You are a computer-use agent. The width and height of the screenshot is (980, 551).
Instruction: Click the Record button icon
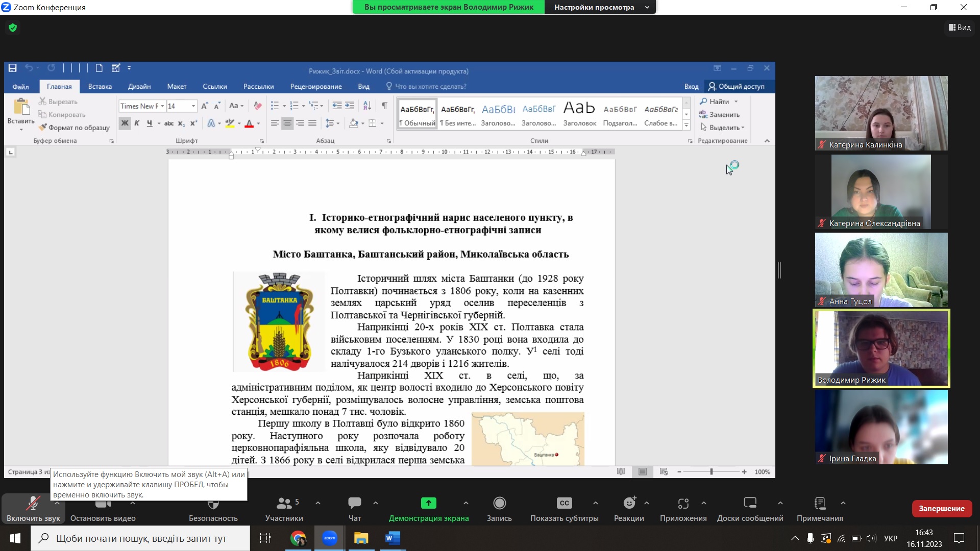point(499,504)
